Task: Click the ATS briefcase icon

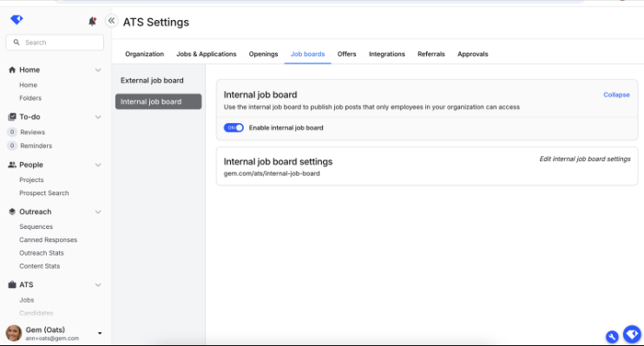Action: coord(12,284)
